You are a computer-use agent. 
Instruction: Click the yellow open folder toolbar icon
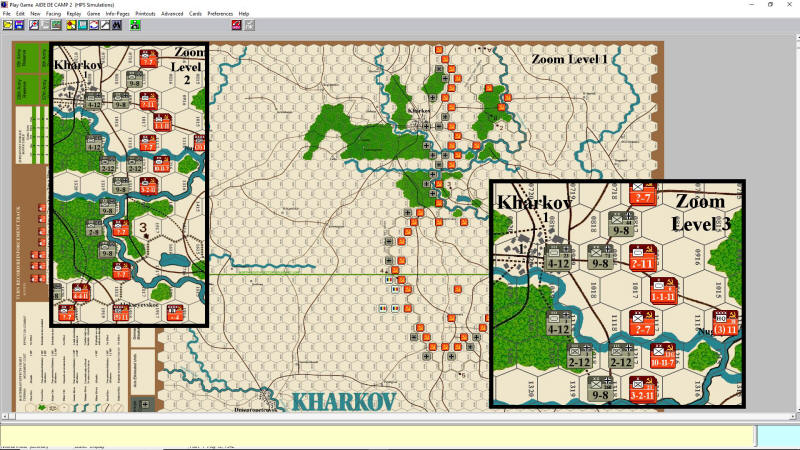click(x=7, y=24)
